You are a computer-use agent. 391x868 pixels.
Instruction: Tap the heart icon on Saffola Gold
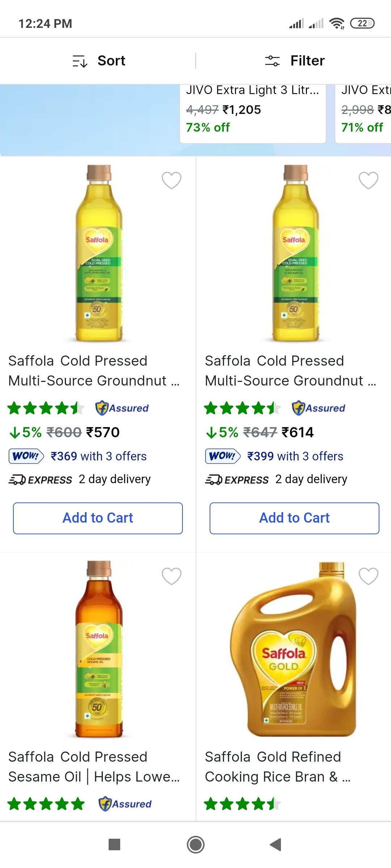(x=368, y=576)
